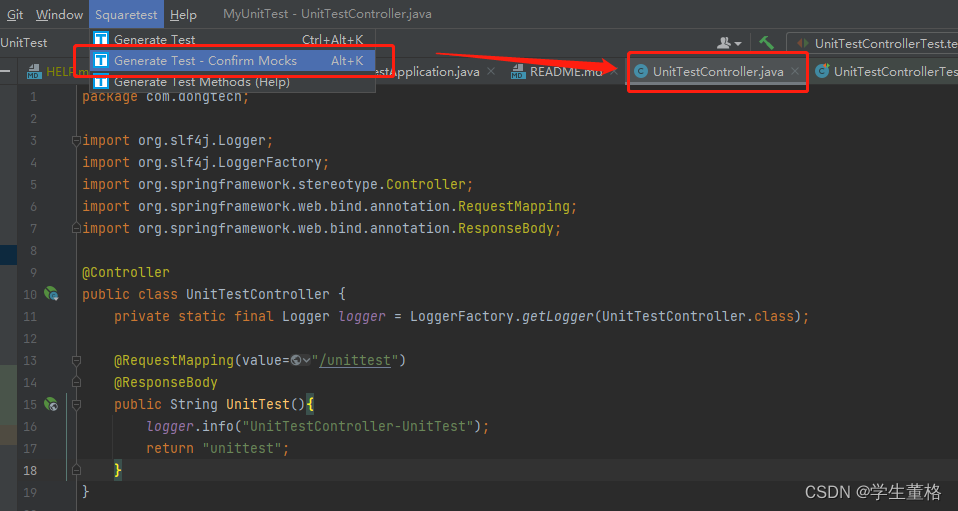
Task: Open the URL globe dropdown in @RequestMapping
Action: coord(301,361)
